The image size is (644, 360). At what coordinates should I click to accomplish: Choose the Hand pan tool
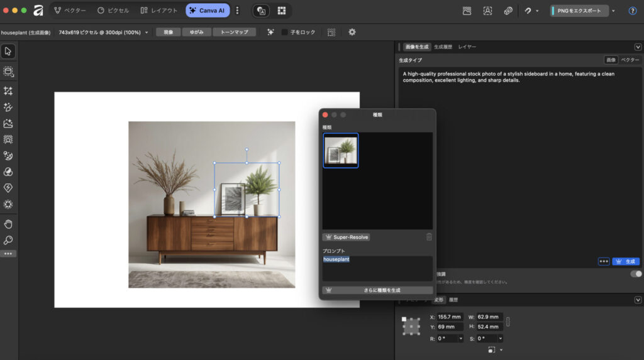click(x=8, y=224)
